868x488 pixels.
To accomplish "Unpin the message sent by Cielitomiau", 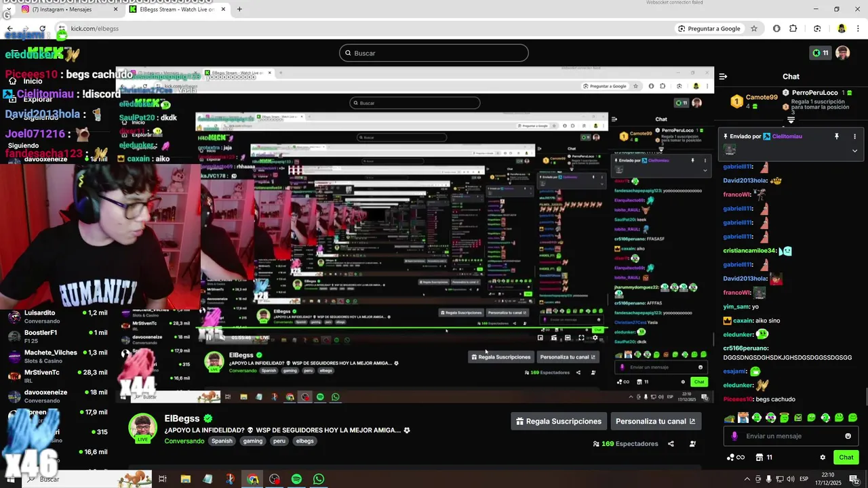I will (x=836, y=136).
